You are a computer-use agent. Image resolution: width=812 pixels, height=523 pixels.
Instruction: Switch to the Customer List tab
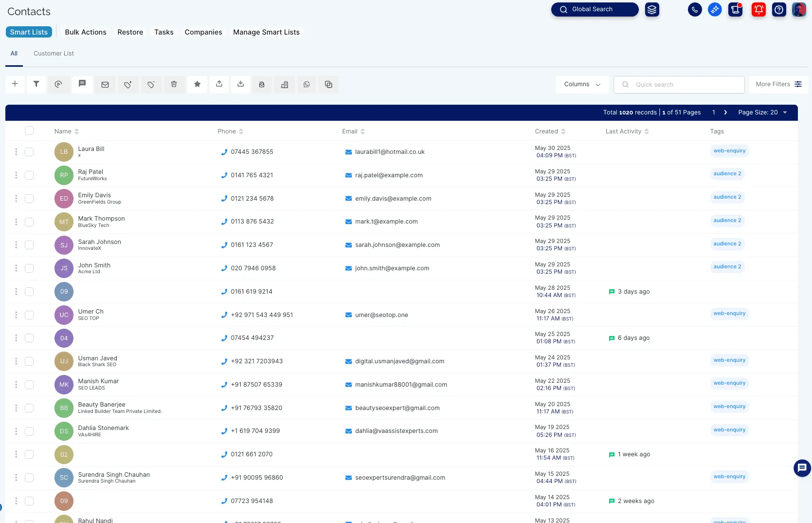point(54,54)
